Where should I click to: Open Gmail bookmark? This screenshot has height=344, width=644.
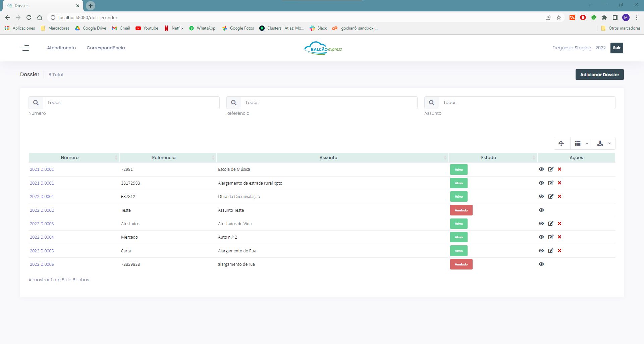click(121, 28)
